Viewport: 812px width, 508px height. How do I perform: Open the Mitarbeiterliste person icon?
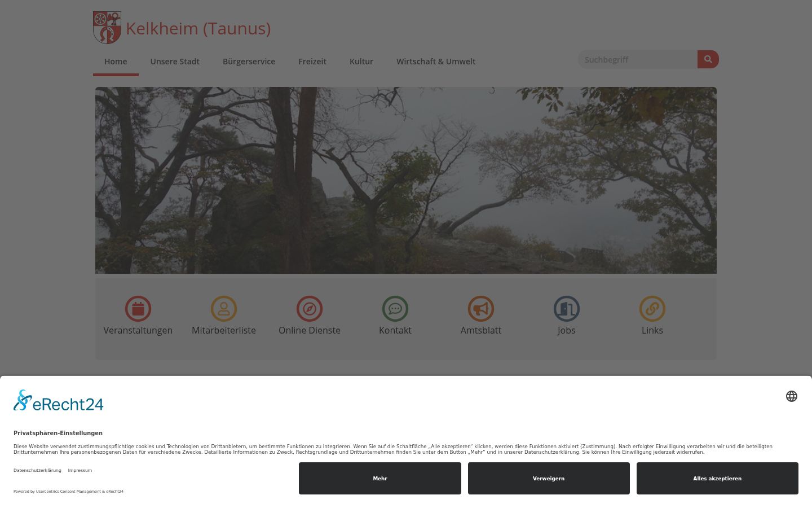(x=224, y=309)
